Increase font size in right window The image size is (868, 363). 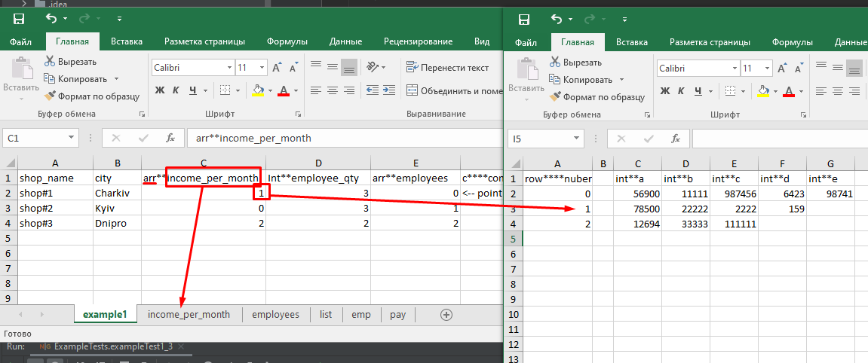click(x=784, y=69)
